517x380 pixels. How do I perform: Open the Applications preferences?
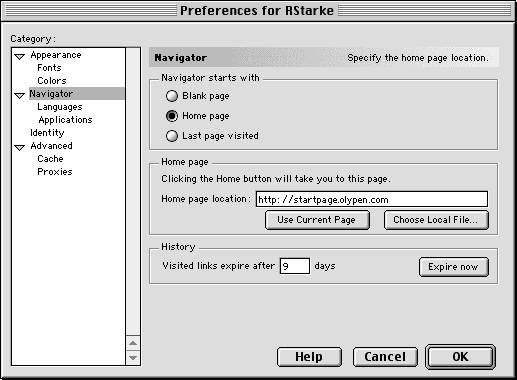(65, 120)
